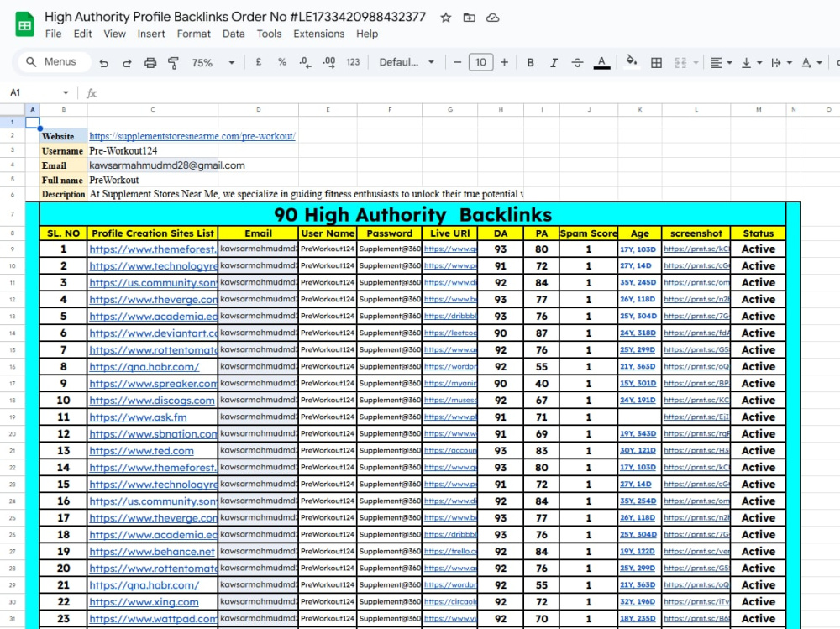Image resolution: width=840 pixels, height=629 pixels.
Task: Select the 'Profile Creation Sites List' header
Action: pyautogui.click(x=153, y=233)
